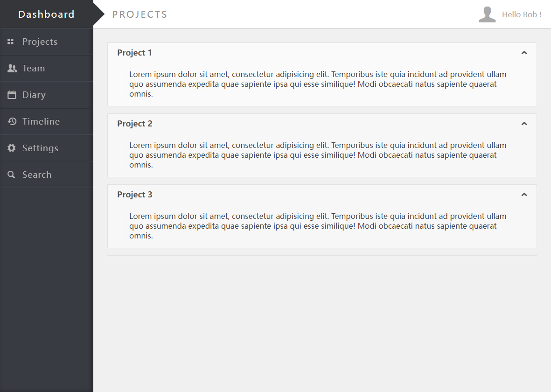Image resolution: width=551 pixels, height=392 pixels.
Task: Click the Dashboard header title
Action: (x=46, y=14)
